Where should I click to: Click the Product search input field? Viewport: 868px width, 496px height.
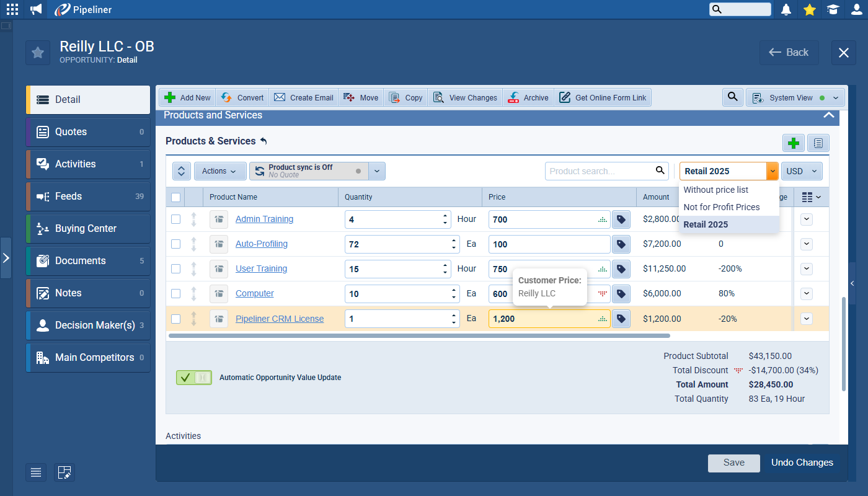click(x=600, y=171)
